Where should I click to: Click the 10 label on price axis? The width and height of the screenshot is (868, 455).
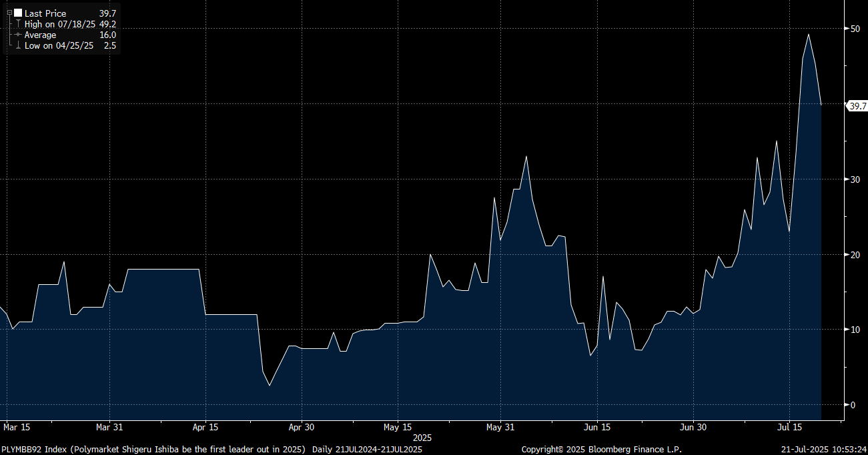coord(855,330)
